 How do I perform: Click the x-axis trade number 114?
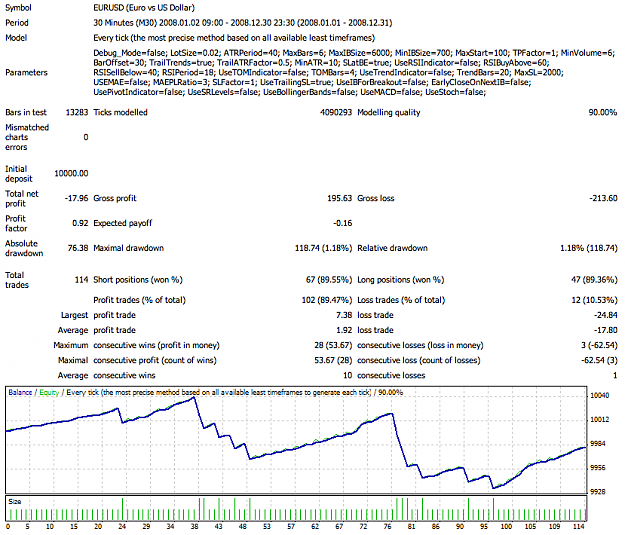578,527
